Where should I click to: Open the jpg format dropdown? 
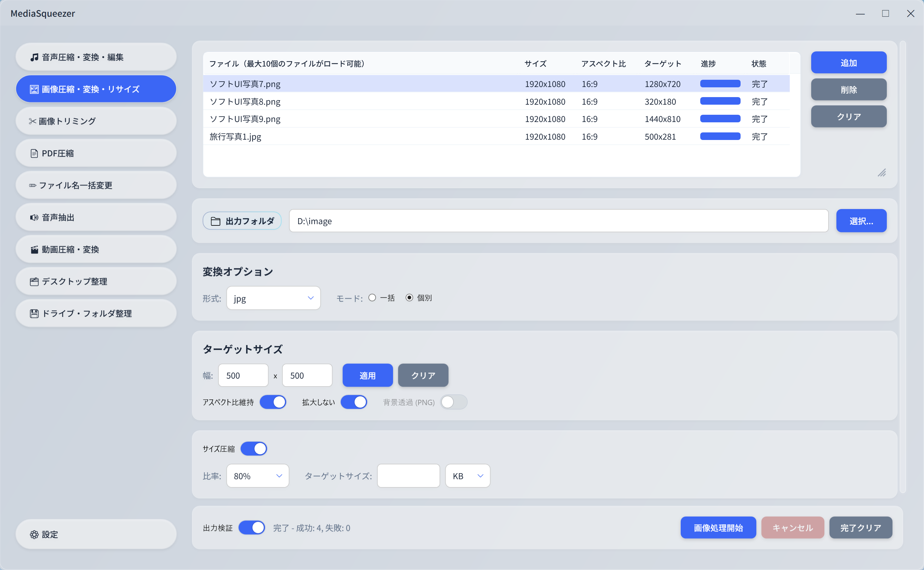pyautogui.click(x=273, y=298)
